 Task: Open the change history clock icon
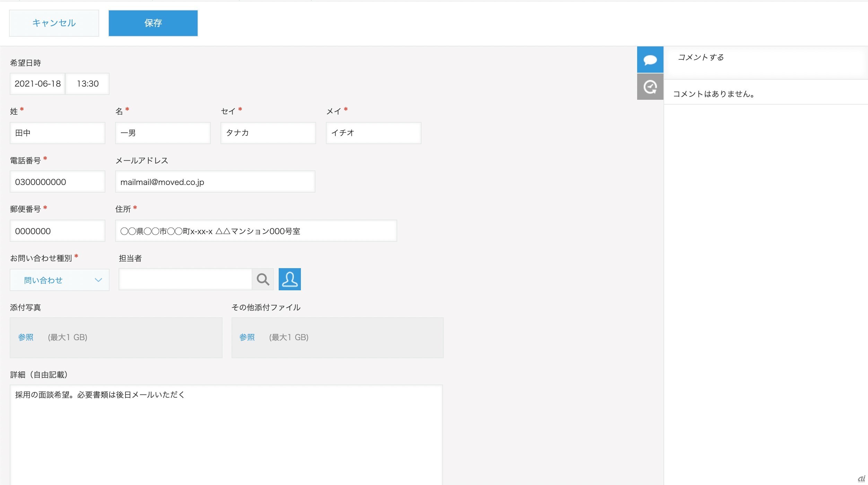[x=650, y=87]
